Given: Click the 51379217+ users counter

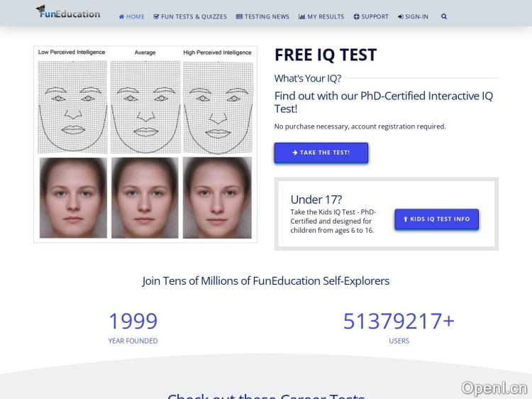Looking at the screenshot, I should tap(399, 322).
